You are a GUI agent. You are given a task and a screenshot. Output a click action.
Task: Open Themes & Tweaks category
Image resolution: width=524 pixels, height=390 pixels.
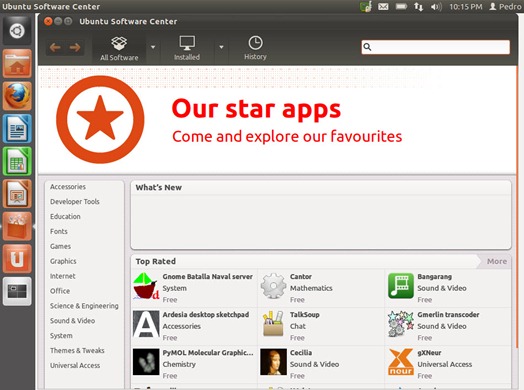coord(77,351)
